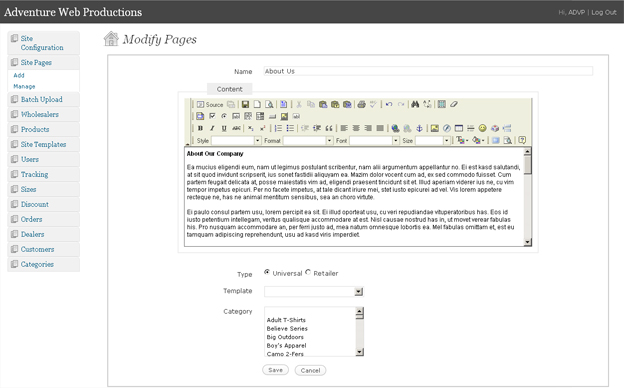Click the Name input field
Screen dimensions: 624x388
pos(428,71)
